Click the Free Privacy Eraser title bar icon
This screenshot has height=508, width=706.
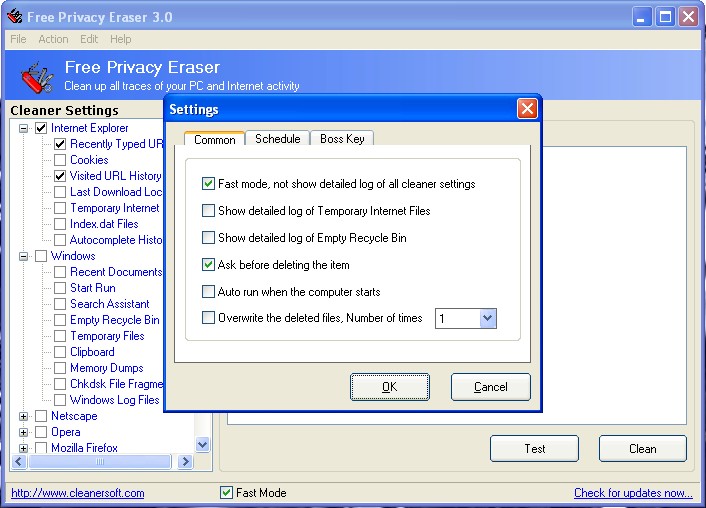pos(15,17)
